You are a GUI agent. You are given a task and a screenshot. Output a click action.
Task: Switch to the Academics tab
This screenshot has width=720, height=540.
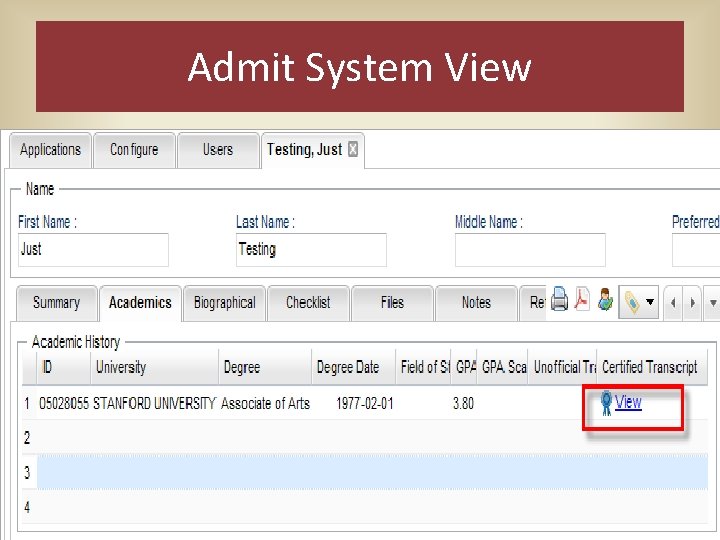(x=140, y=303)
